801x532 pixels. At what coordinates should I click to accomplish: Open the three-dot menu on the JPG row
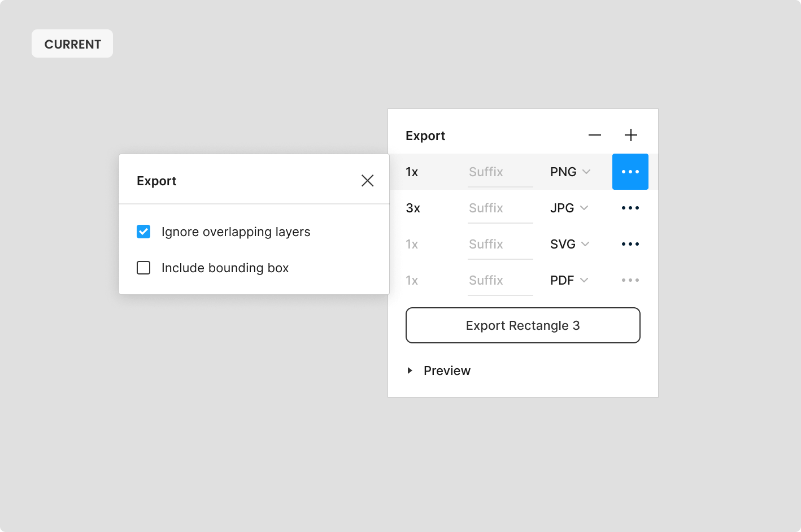tap(630, 208)
